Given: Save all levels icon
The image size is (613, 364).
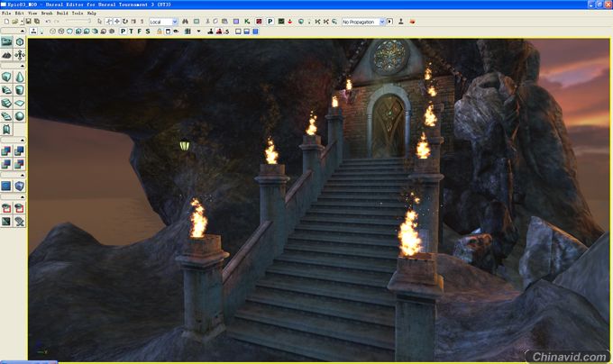Looking at the screenshot, I should pyautogui.click(x=37, y=22).
